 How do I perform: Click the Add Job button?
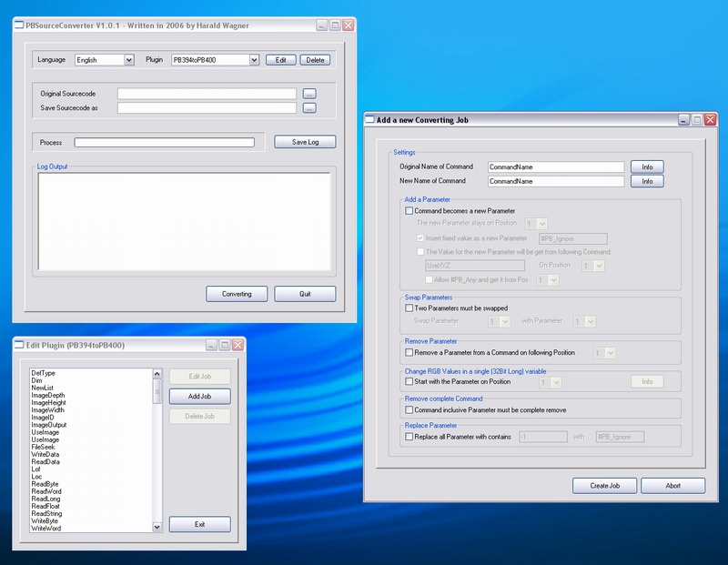pyautogui.click(x=199, y=397)
